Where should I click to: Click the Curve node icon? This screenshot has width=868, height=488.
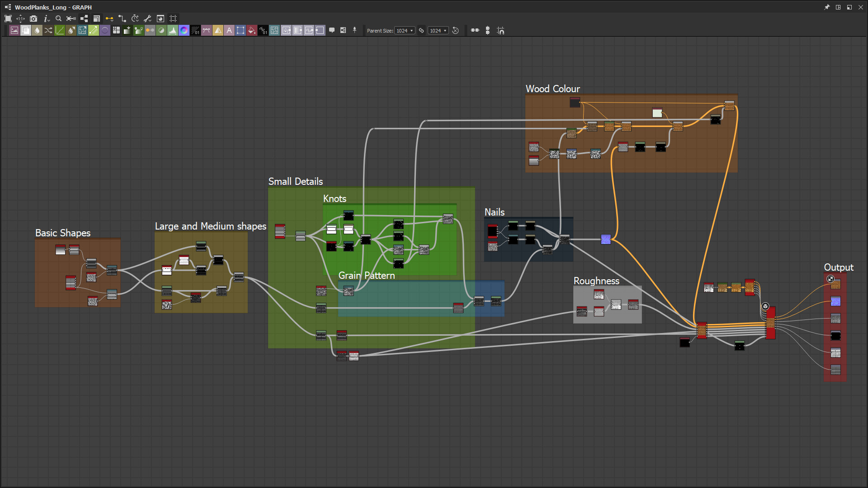[x=60, y=30]
